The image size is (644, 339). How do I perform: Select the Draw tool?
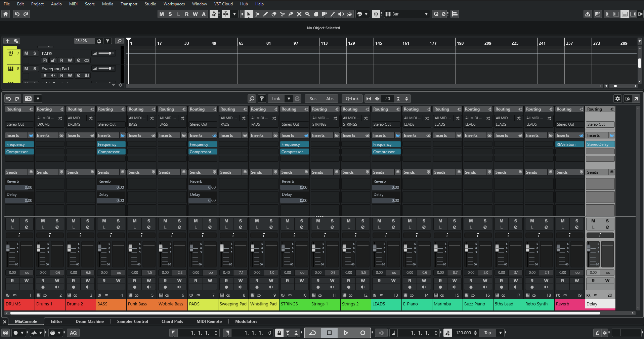265,14
